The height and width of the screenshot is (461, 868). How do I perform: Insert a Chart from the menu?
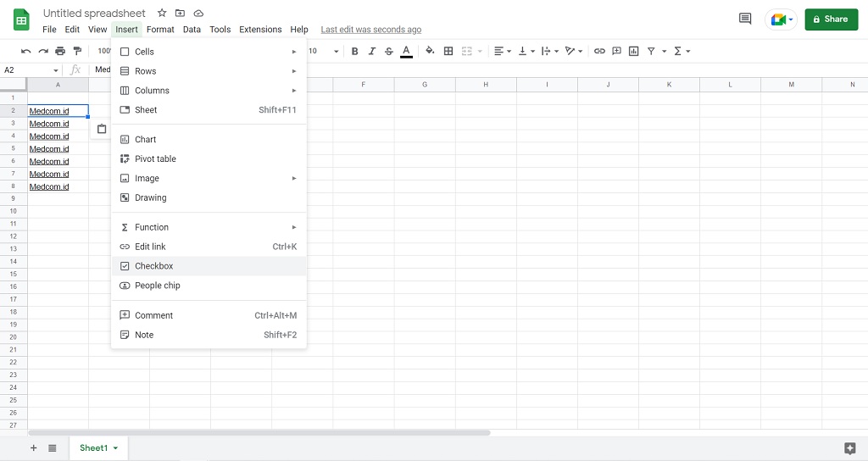(x=209, y=140)
